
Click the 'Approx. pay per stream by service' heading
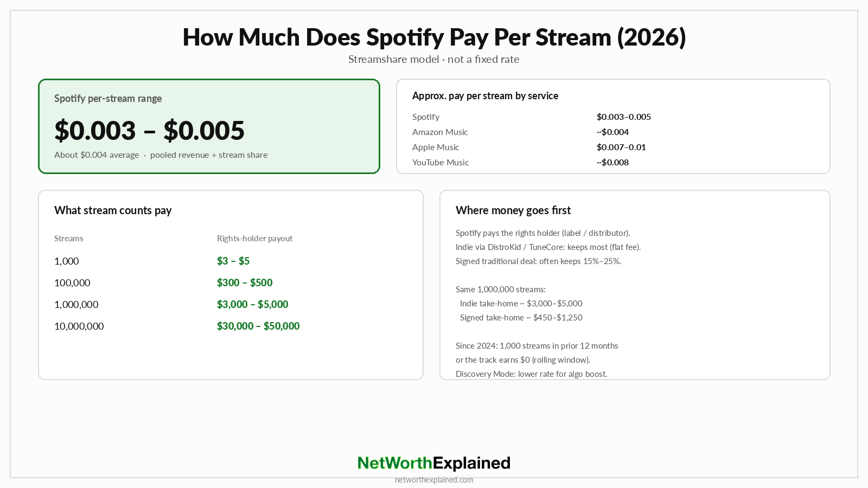[485, 96]
